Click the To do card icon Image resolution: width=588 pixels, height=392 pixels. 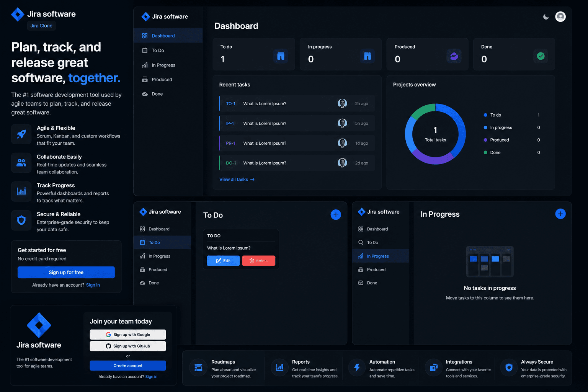coord(281,56)
